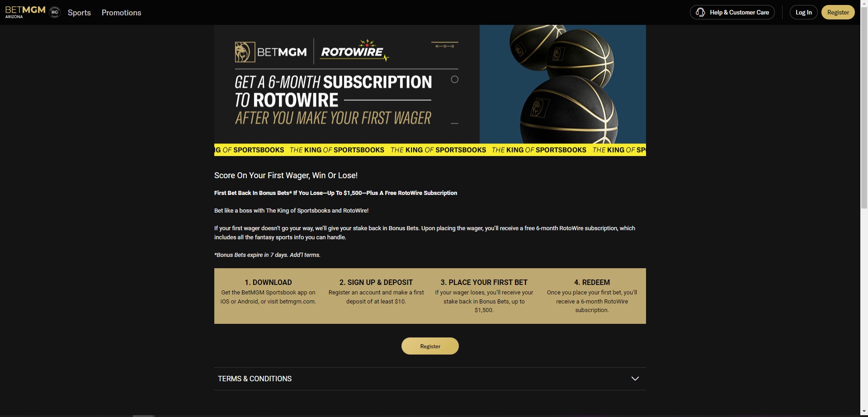Viewport: 868px width, 417px height.
Task: Open the Promotions menu
Action: coord(121,13)
